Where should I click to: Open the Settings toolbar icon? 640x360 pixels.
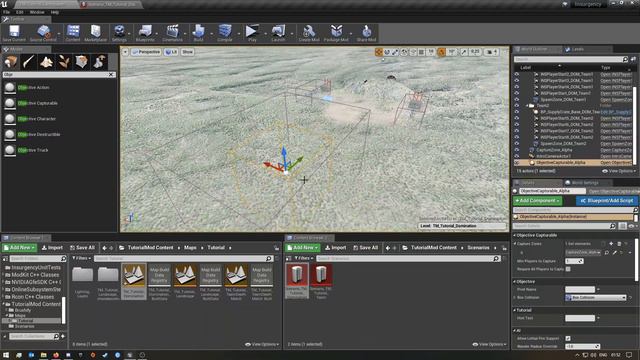pyautogui.click(x=119, y=33)
